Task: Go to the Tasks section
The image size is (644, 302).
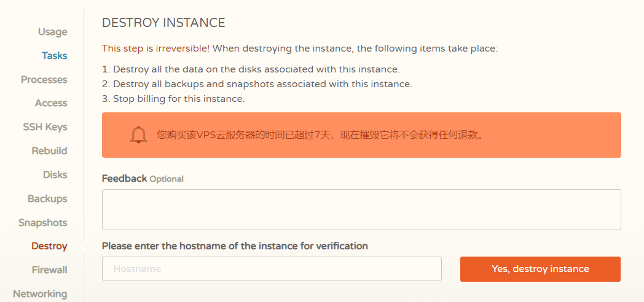Action: point(54,56)
